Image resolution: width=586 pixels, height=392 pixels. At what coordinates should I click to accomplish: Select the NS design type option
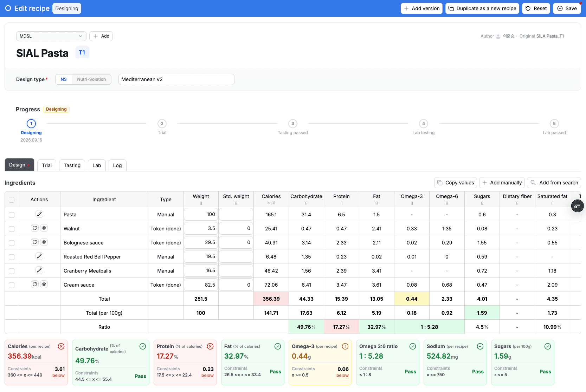pos(64,79)
